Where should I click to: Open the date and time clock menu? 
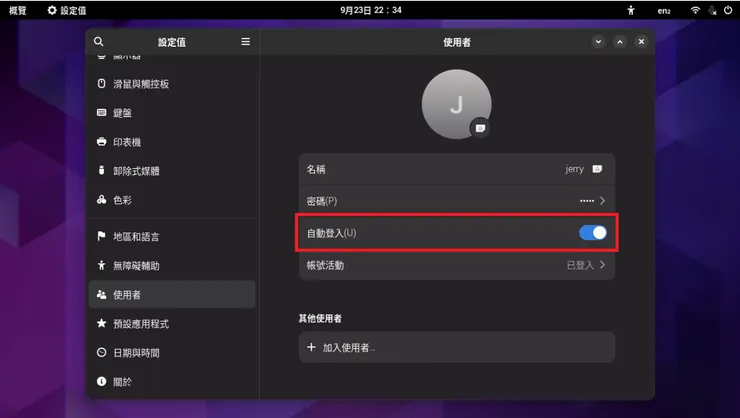click(x=371, y=10)
